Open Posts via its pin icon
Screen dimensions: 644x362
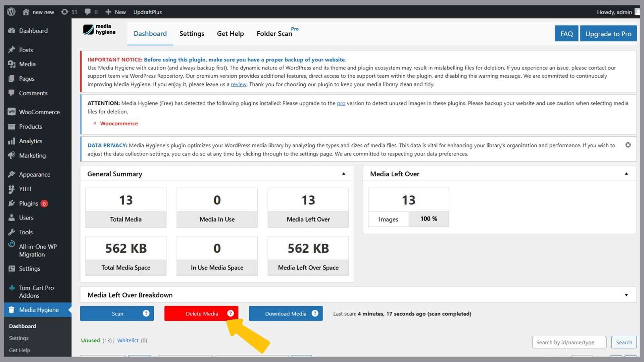(x=12, y=50)
